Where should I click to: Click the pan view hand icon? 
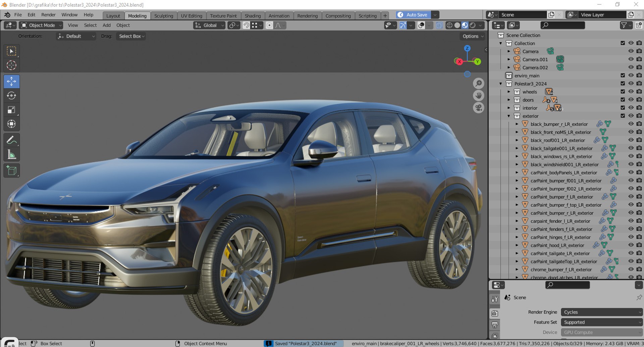[479, 96]
